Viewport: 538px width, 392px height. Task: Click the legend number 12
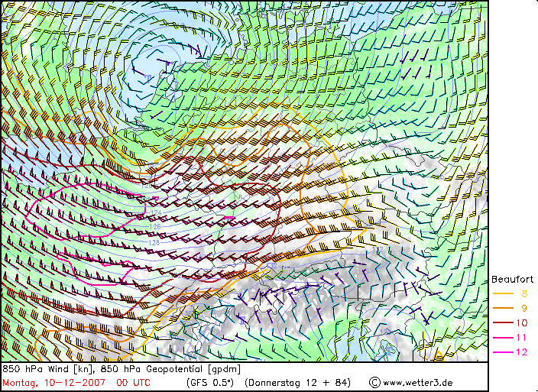pos(521,352)
